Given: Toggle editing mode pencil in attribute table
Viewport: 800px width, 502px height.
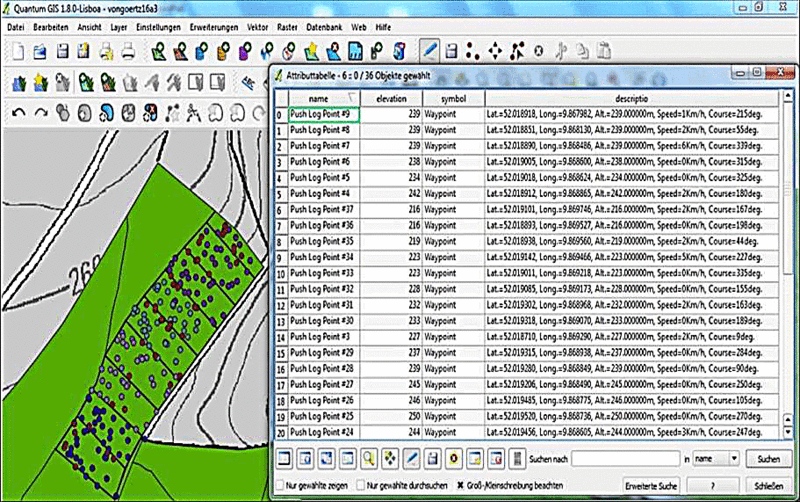Looking at the screenshot, I should pos(411,457).
